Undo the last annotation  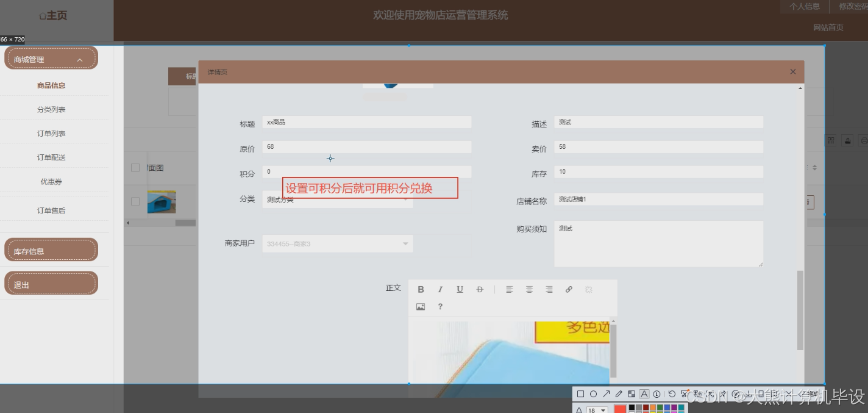[x=672, y=394]
